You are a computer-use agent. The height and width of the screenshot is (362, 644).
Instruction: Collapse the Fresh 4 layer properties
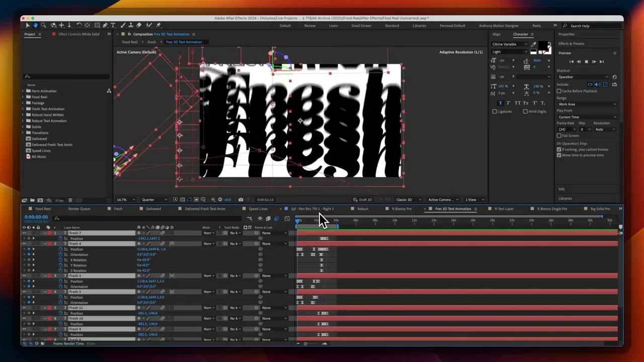tap(45, 243)
